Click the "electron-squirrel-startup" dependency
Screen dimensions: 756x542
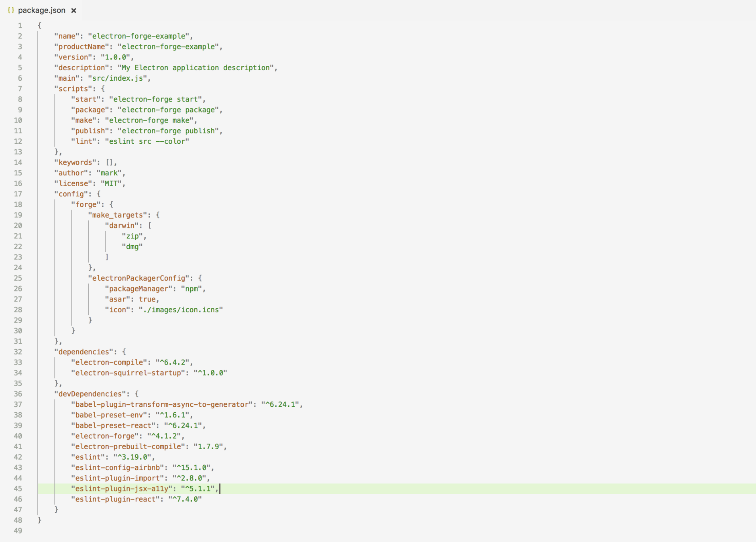pyautogui.click(x=128, y=373)
